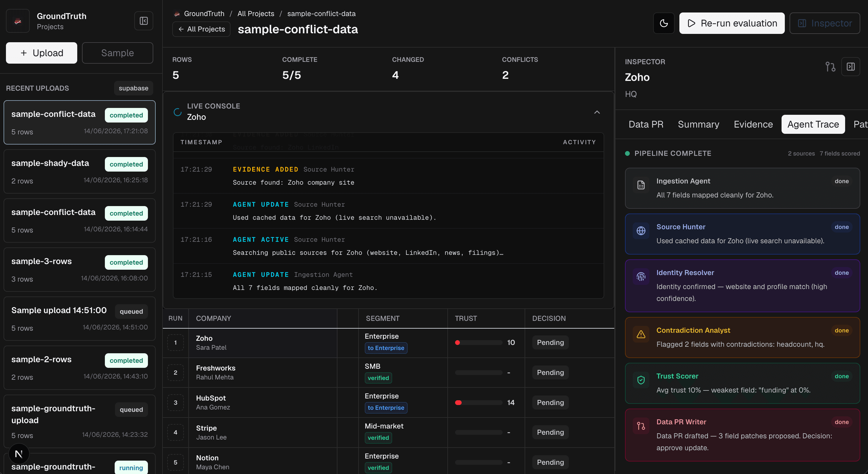Click the Data PR Writer branch icon
This screenshot has width=868, height=474.
[641, 426]
